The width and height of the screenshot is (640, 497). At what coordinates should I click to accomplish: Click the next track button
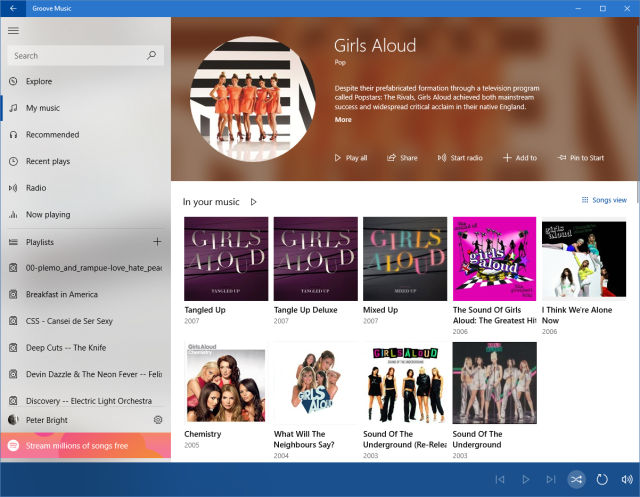coord(551,479)
